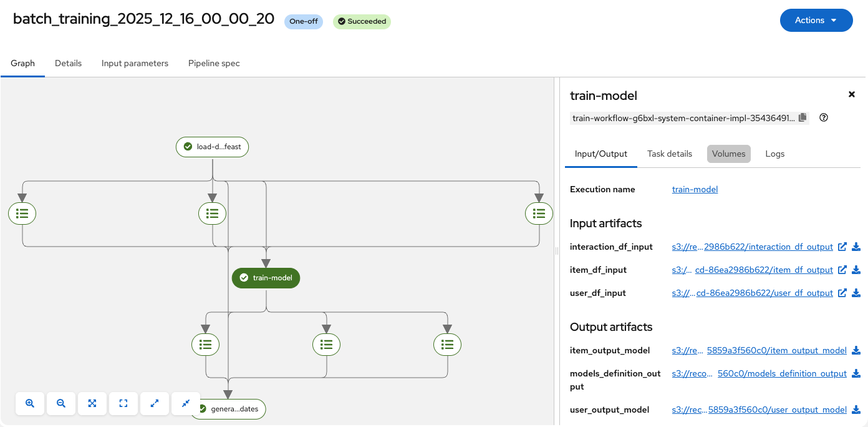Open item_df_input artifact in new window

[842, 270]
